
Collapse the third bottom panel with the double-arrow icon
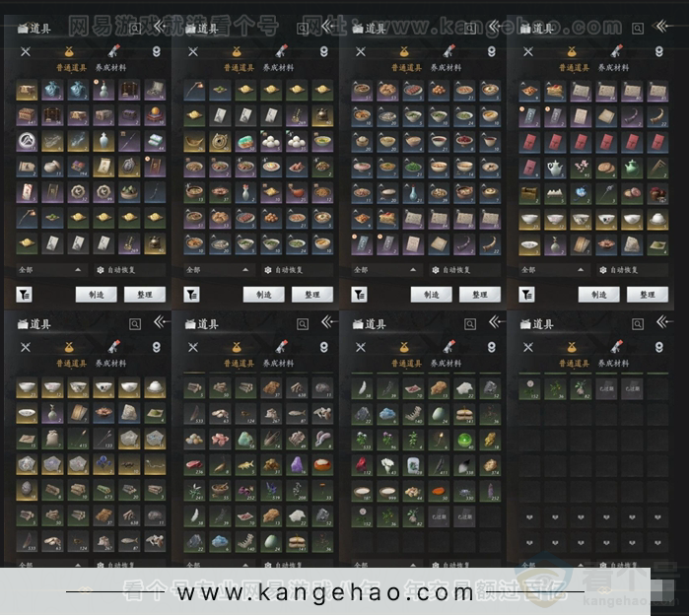[x=497, y=323]
